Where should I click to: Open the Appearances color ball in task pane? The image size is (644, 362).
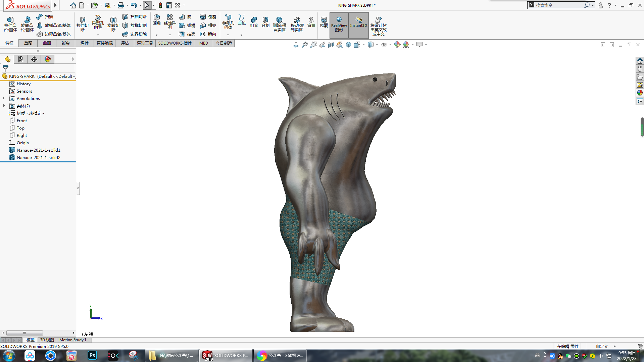[640, 93]
